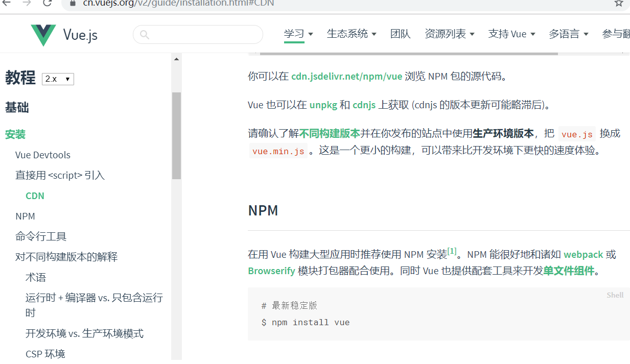Select CDN in the sidebar
Viewport: 630px width, 364px height.
[35, 196]
